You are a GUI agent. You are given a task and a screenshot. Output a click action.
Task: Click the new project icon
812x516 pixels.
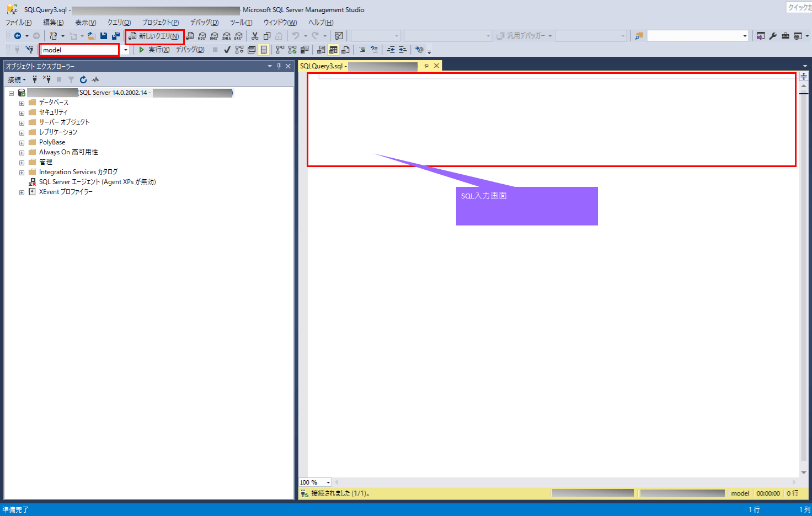click(x=54, y=36)
